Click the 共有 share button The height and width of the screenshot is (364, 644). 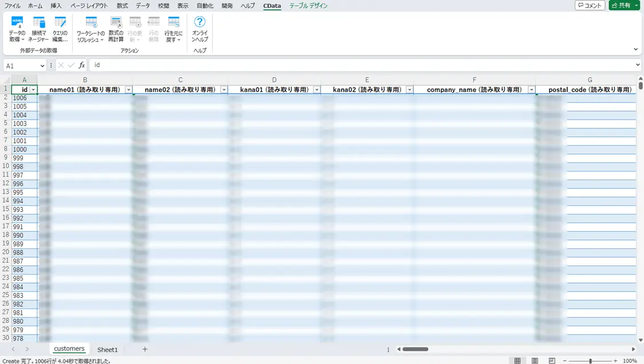click(622, 5)
